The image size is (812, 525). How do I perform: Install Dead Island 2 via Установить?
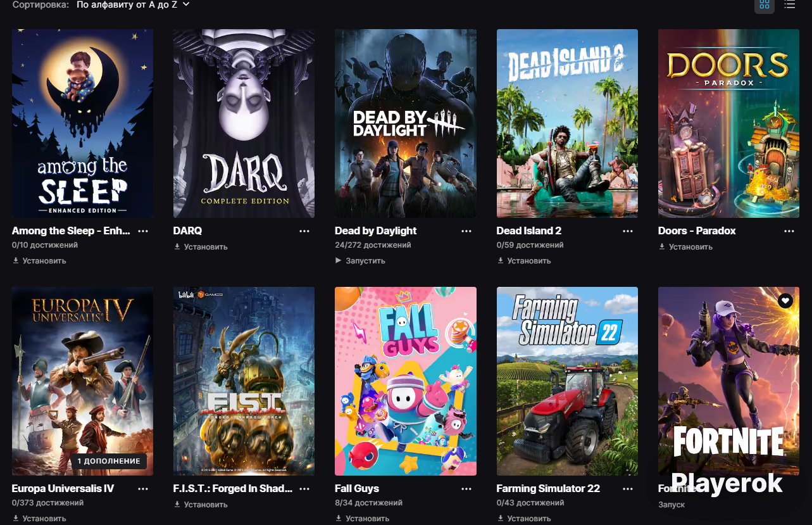tap(524, 261)
